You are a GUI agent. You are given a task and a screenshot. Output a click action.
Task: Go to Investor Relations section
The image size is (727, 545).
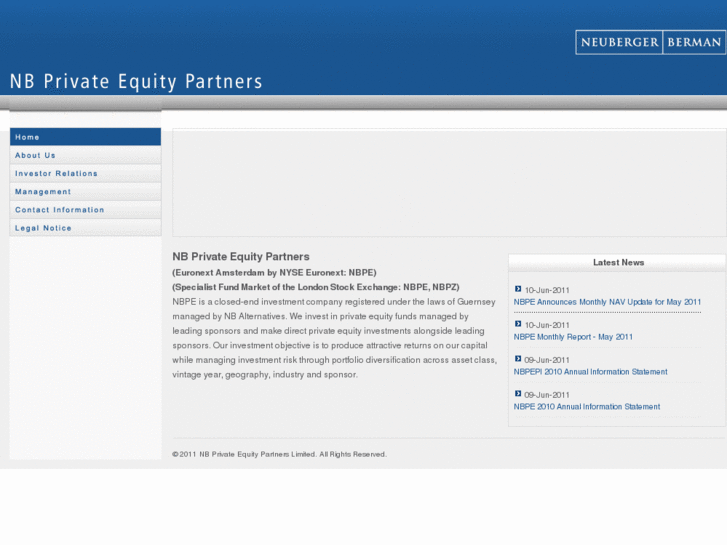tap(85, 173)
